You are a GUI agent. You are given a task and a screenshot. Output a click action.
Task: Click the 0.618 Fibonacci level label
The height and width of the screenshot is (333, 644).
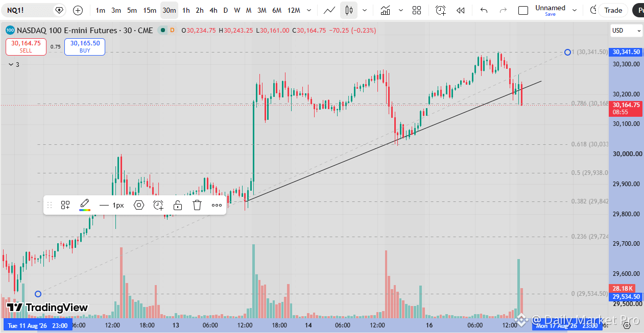click(590, 144)
